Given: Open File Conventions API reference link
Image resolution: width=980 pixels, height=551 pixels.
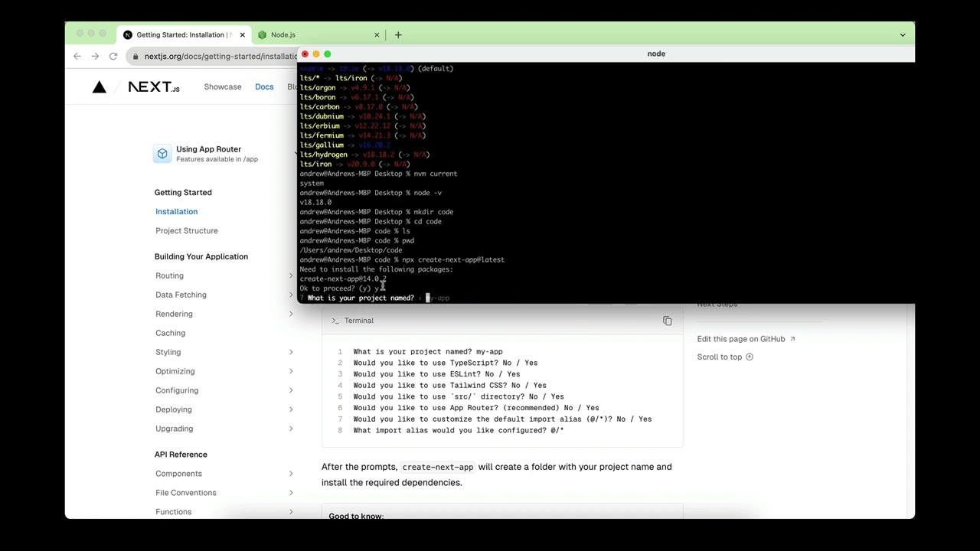Looking at the screenshot, I should [186, 493].
